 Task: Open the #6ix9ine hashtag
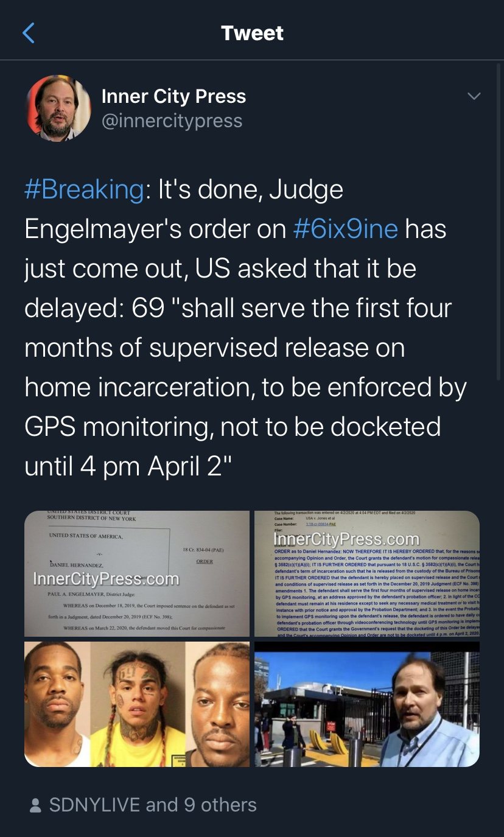click(x=345, y=229)
